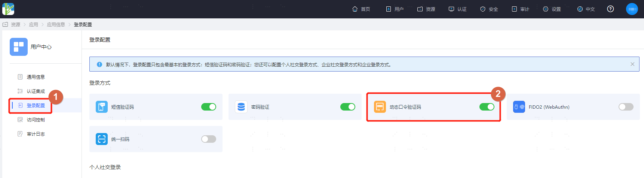The height and width of the screenshot is (178, 644).
Task: Click the 通用信息 document icon
Action: 20,77
